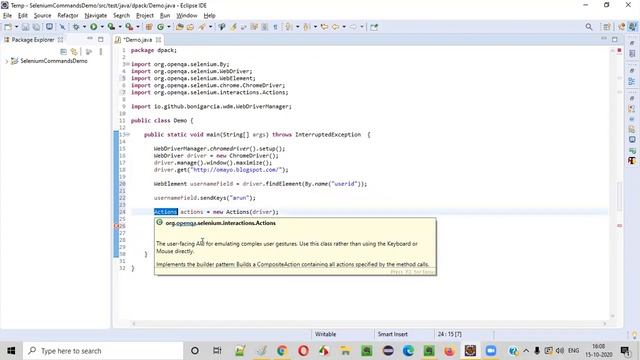Expand the SeleniumCommandsDemo project node
Viewport: 640px width, 360px height.
click(7, 61)
